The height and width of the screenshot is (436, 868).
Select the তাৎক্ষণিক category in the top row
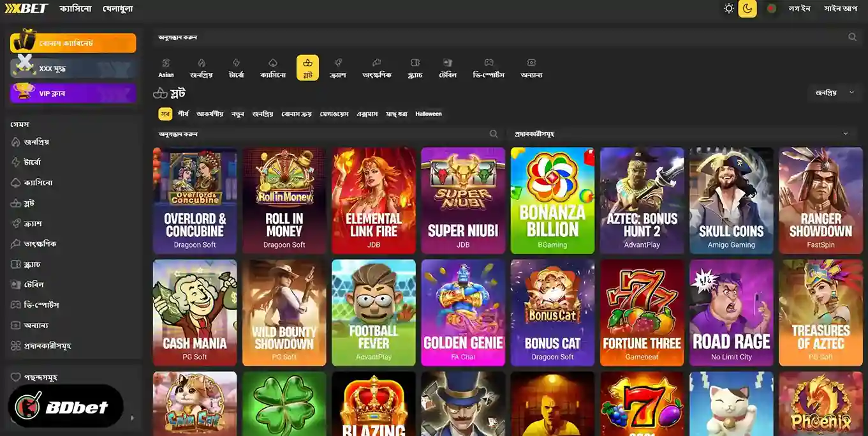coord(376,68)
